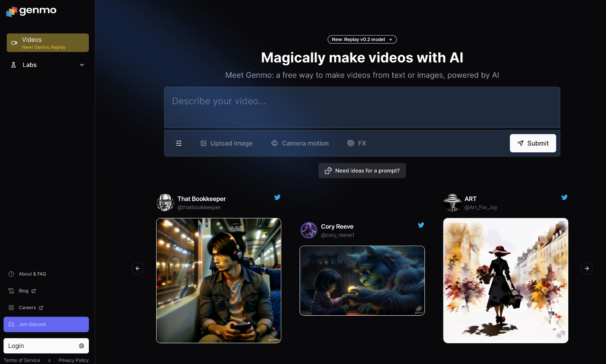Click the Login button
This screenshot has width=606, height=364.
(46, 346)
